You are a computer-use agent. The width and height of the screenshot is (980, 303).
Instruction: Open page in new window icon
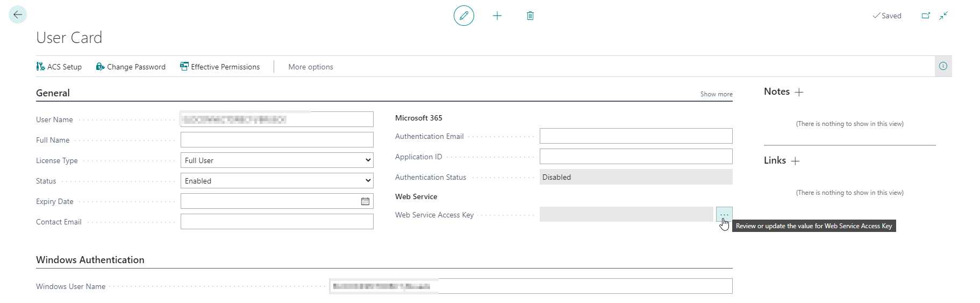pyautogui.click(x=926, y=16)
